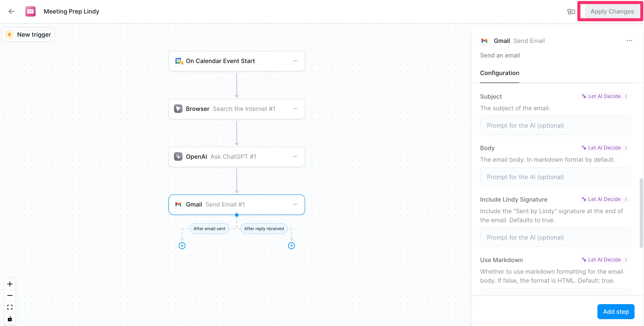Open Body Let AI Decide dropdown
Screen dimensions: 644x326
pos(605,148)
